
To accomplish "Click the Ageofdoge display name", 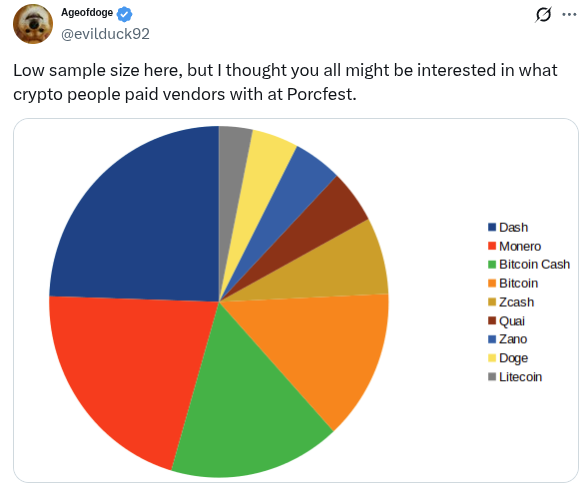I will pos(87,13).
